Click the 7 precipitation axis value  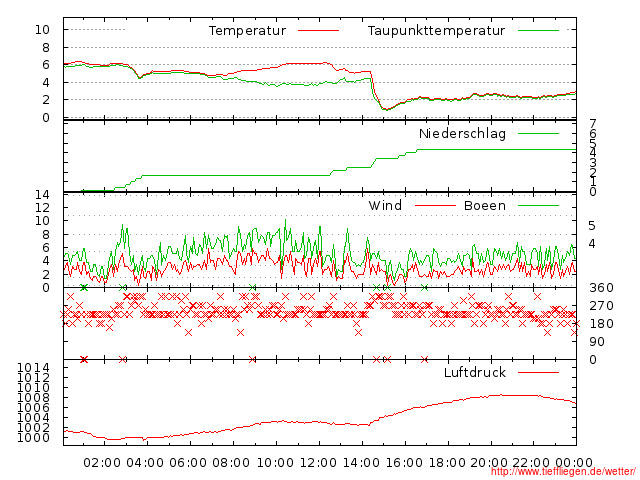pyautogui.click(x=593, y=123)
